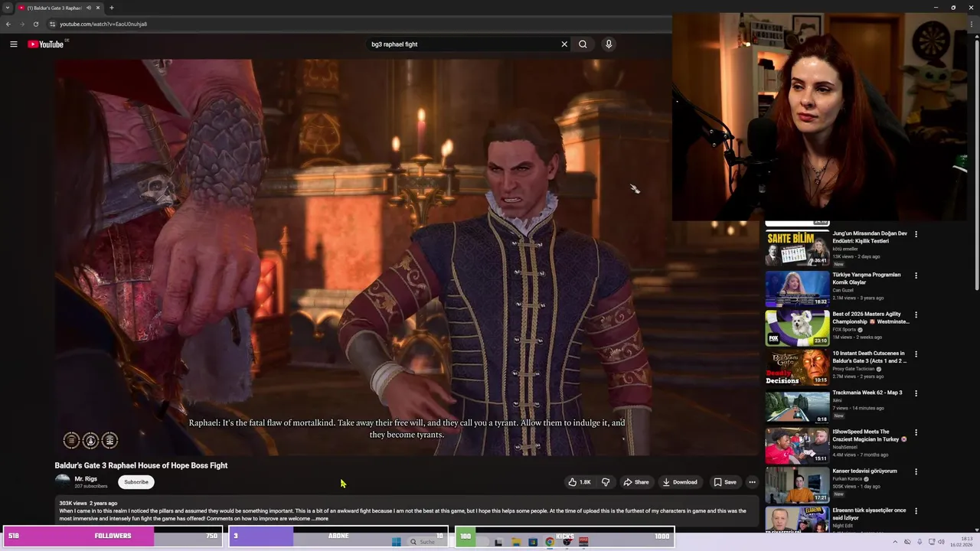
Task: Open Sahte Bilim thumbnail video
Action: click(x=797, y=249)
